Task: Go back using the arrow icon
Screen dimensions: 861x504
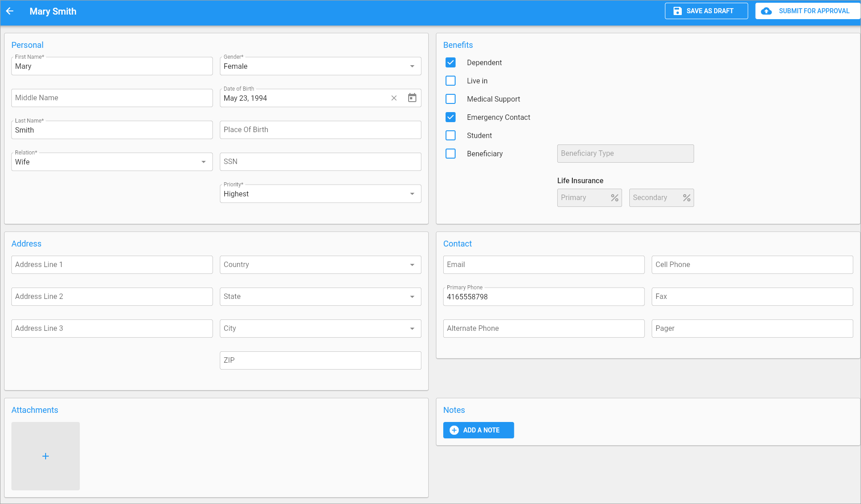Action: [10, 11]
